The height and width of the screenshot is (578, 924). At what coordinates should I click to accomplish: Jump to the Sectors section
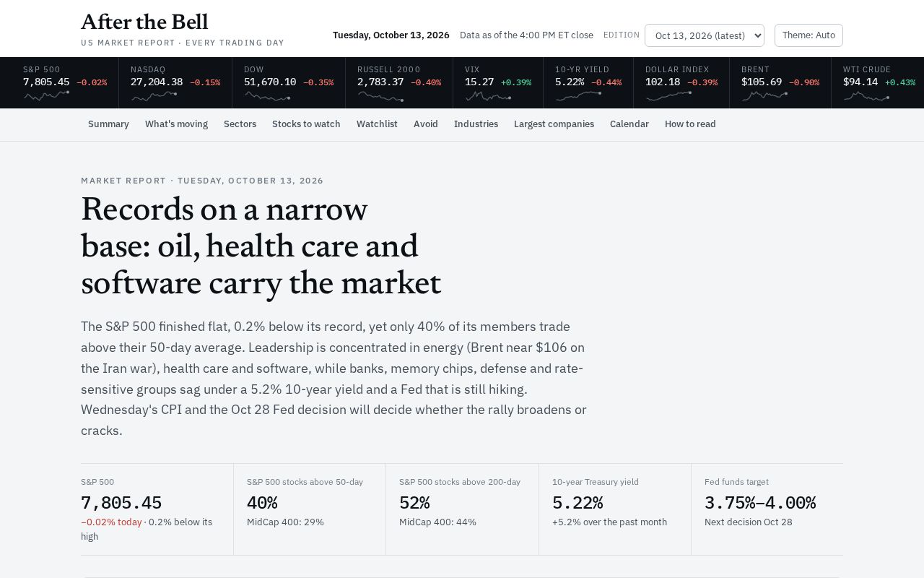(x=240, y=124)
